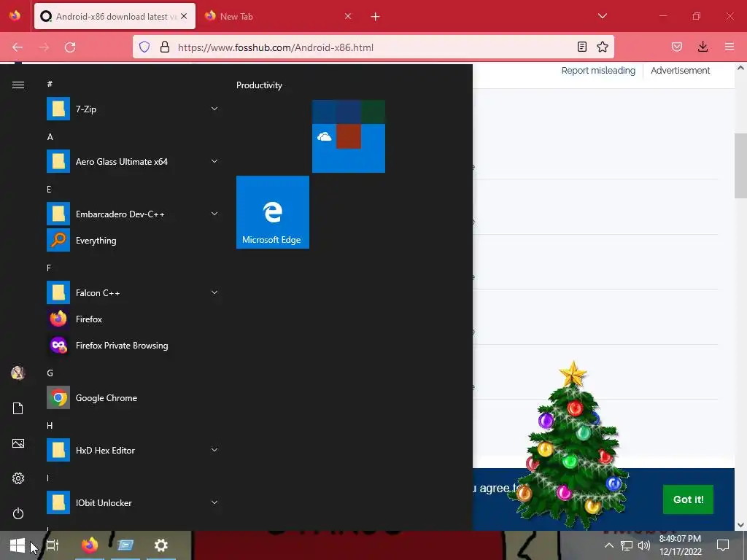This screenshot has height=560, width=747.
Task: Open the IObit Unlocker folder
Action: (132, 502)
